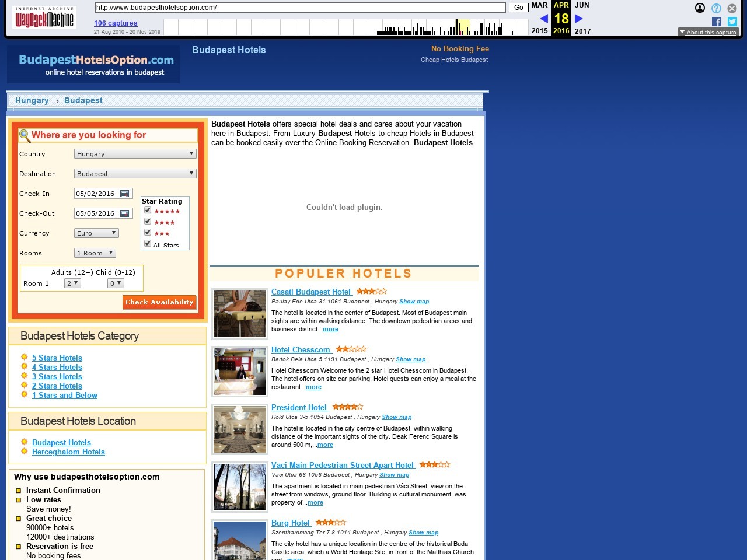
Task: Share capture via Twitter icon
Action: pyautogui.click(x=732, y=22)
